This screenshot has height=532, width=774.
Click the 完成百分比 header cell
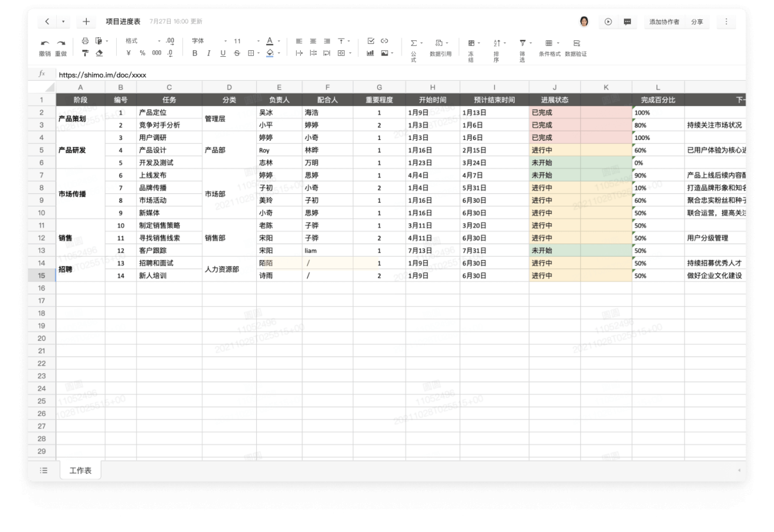tap(658, 100)
